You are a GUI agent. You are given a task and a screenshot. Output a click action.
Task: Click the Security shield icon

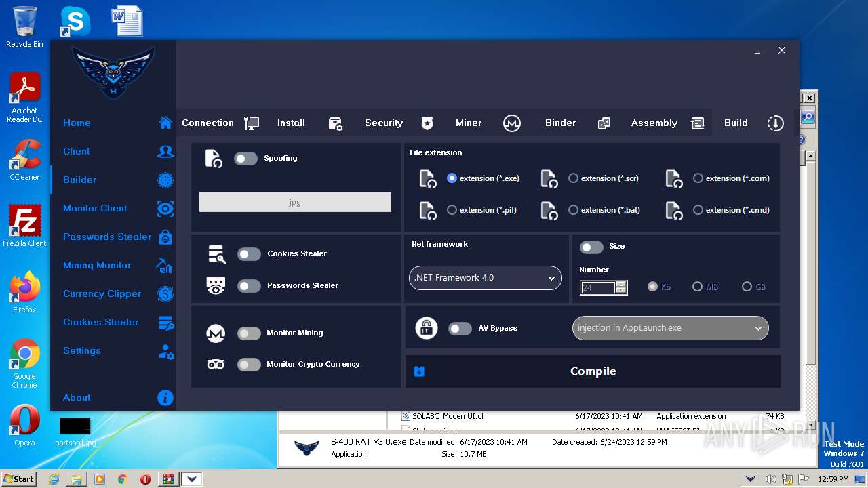[x=427, y=123]
